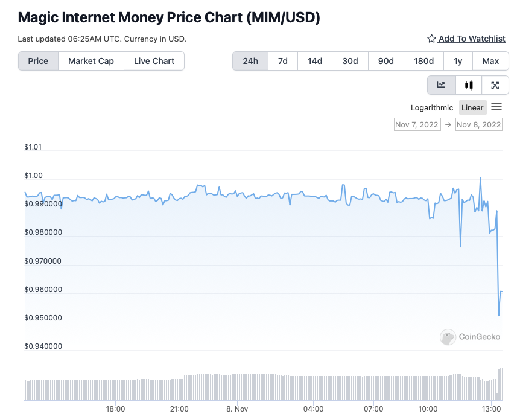Open fullscreen chart expand icon
The width and height of the screenshot is (517, 420).
[495, 85]
